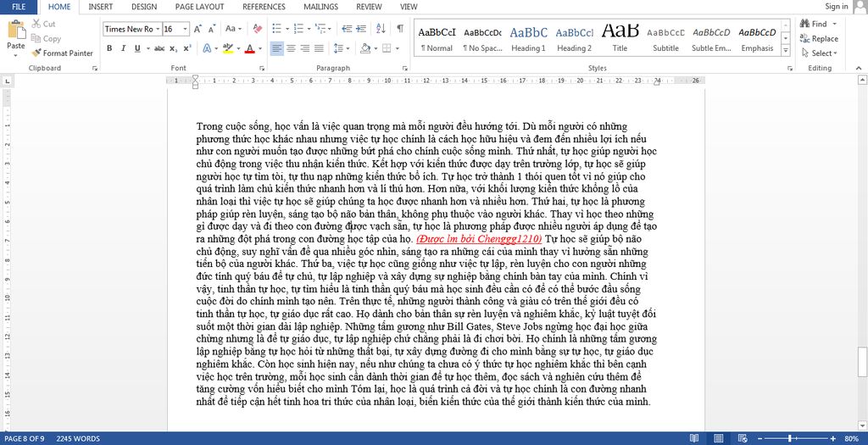Screen dimensions: 868x445
Task: Expand the Styles gallery More arrow
Action: click(786, 50)
